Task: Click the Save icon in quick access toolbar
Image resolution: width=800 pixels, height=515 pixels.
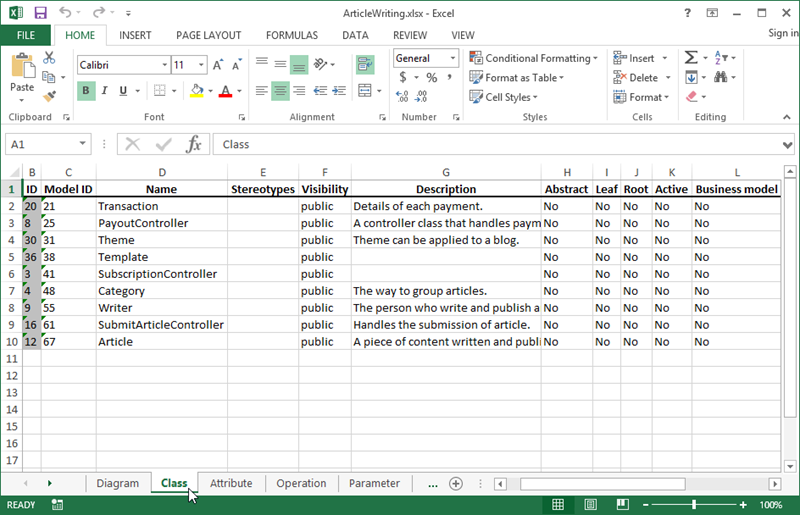Action: pyautogui.click(x=40, y=13)
